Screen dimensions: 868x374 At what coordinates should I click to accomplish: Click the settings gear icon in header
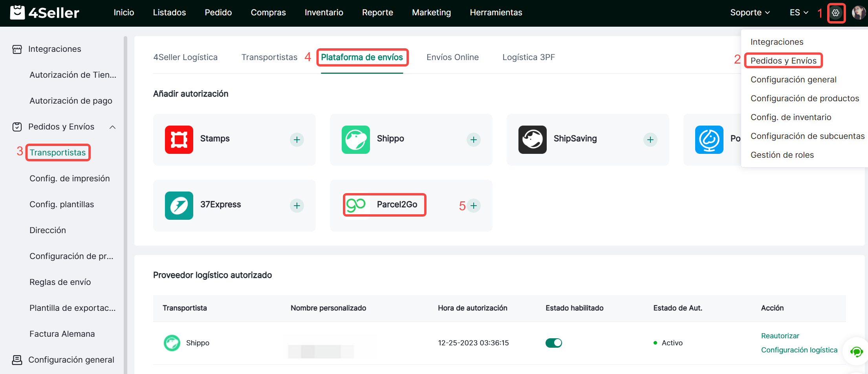836,13
